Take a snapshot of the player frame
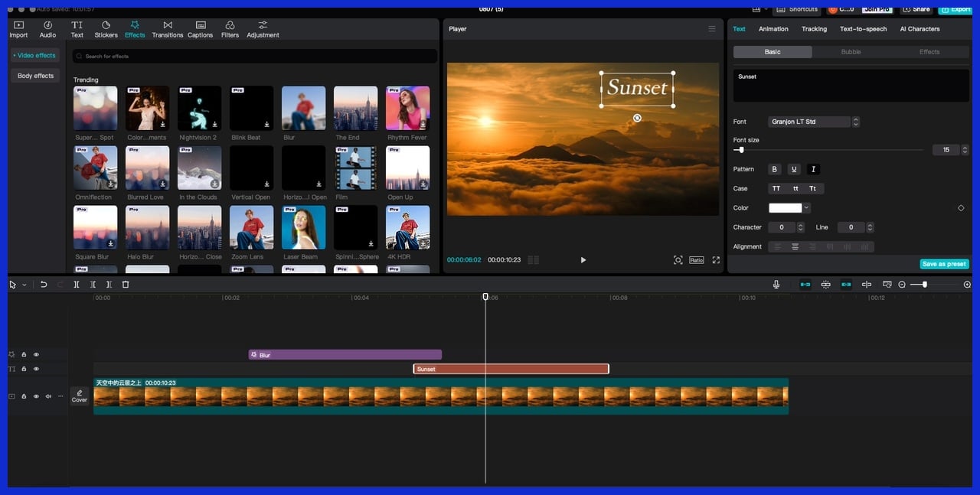 click(678, 260)
